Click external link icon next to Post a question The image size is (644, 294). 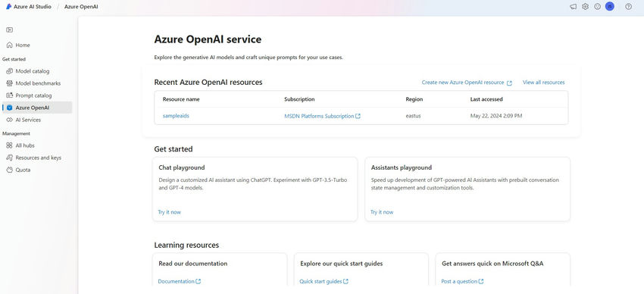pyautogui.click(x=481, y=281)
